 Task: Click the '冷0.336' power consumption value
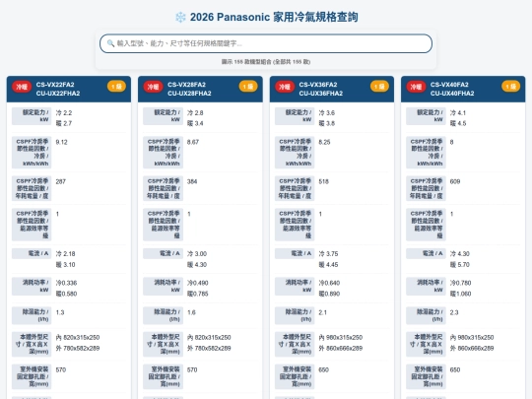(67, 283)
